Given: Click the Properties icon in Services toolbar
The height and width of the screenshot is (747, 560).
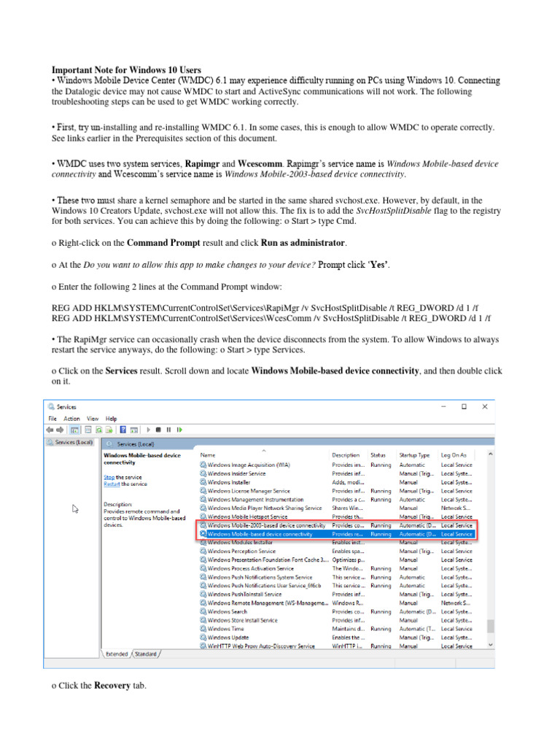Looking at the screenshot, I should [87, 430].
